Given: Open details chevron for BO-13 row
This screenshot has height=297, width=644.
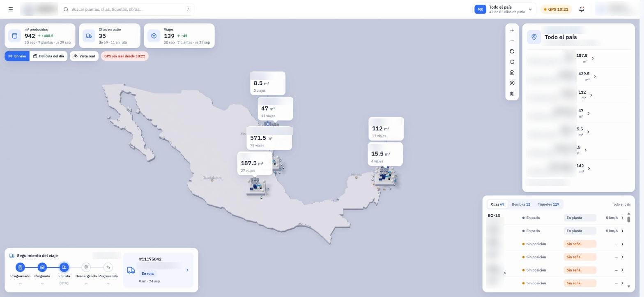Looking at the screenshot, I should [x=622, y=218].
